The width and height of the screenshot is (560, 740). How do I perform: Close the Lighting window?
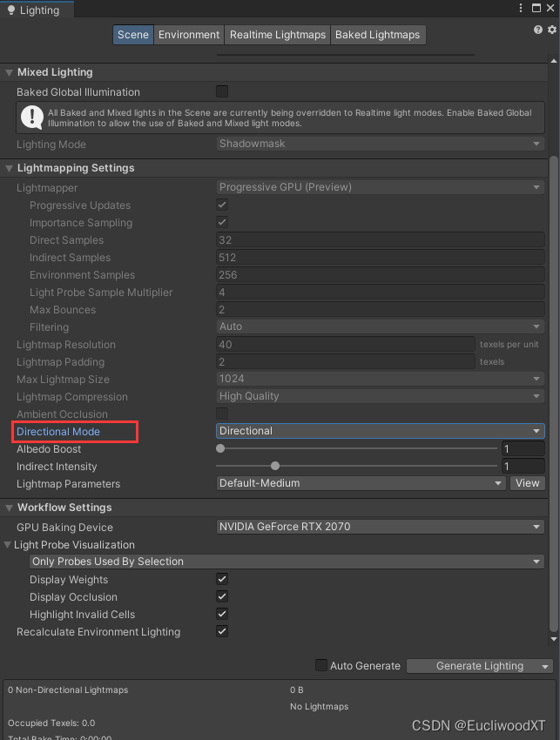click(x=550, y=8)
